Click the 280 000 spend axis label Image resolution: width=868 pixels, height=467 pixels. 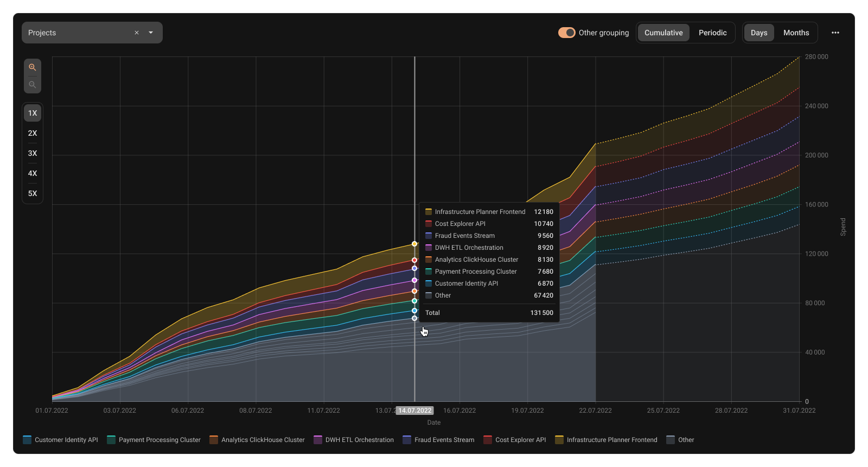coord(816,57)
